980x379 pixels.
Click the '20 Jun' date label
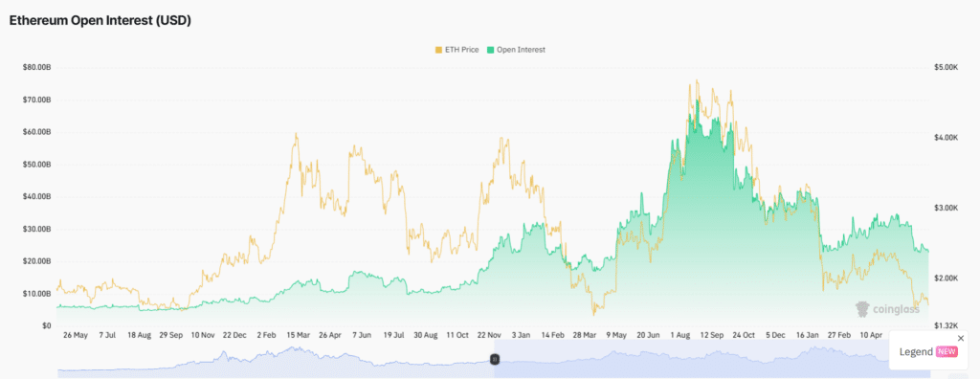(648, 335)
